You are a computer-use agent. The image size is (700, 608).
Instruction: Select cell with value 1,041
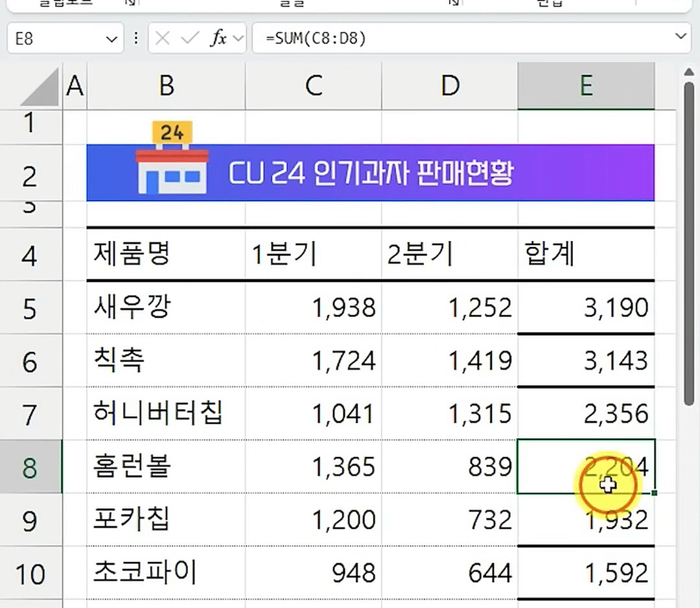point(314,414)
